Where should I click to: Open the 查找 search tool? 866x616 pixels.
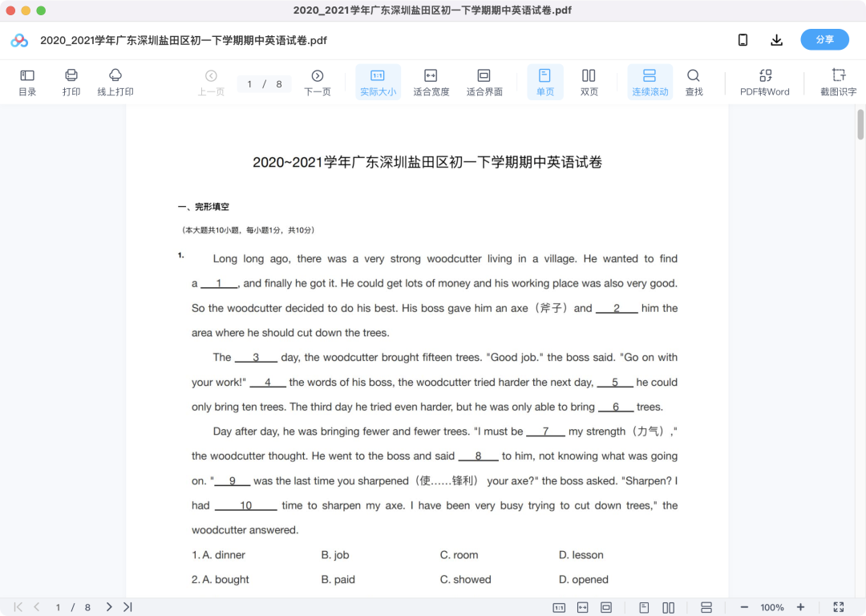pyautogui.click(x=694, y=83)
